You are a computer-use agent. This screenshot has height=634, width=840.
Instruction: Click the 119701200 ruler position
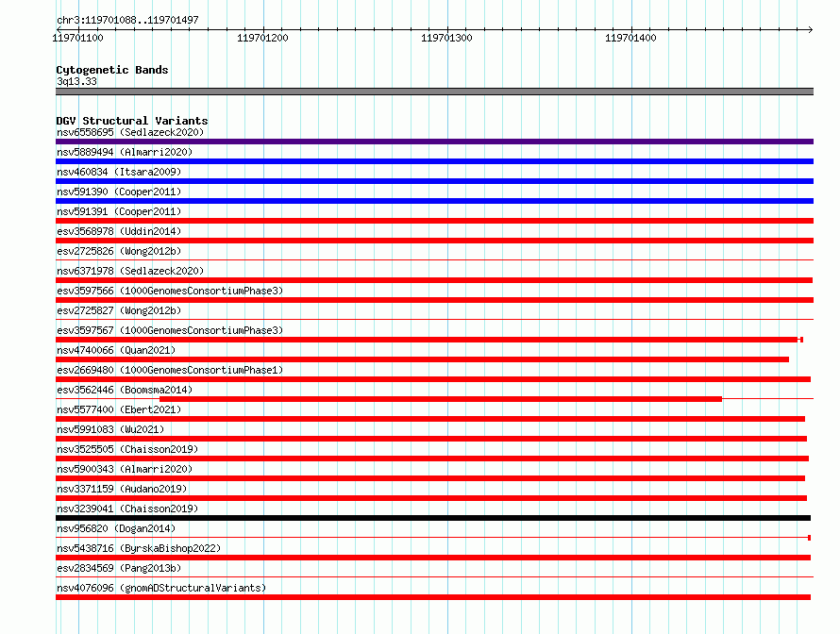coord(262,38)
